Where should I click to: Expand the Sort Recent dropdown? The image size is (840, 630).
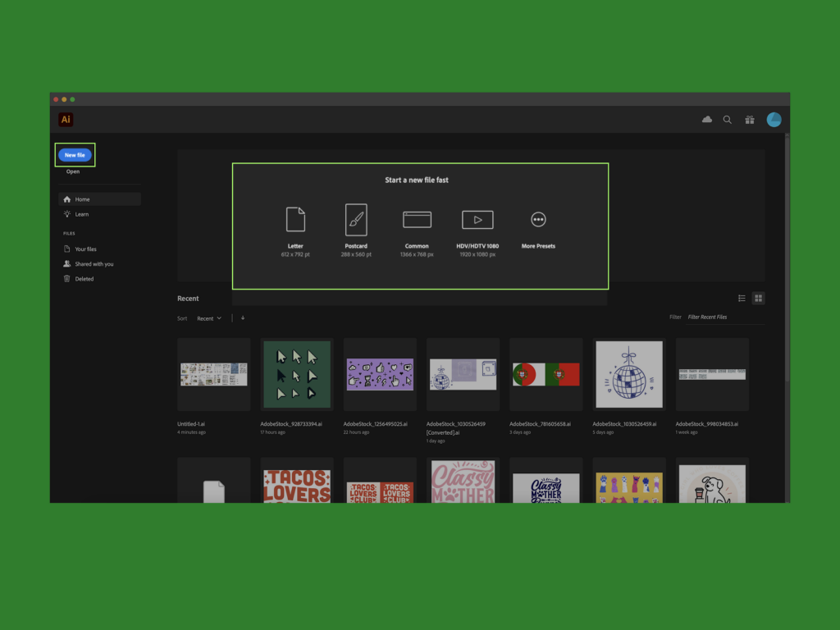click(x=209, y=318)
